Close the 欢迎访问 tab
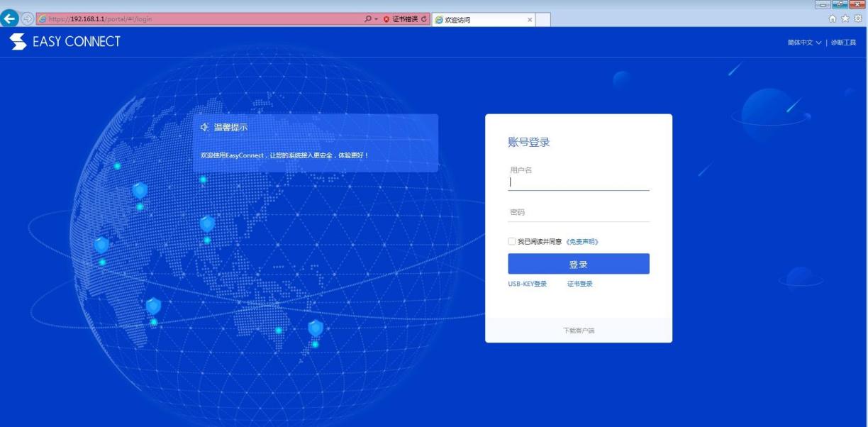Viewport: 868px width, 427px height. tap(530, 20)
